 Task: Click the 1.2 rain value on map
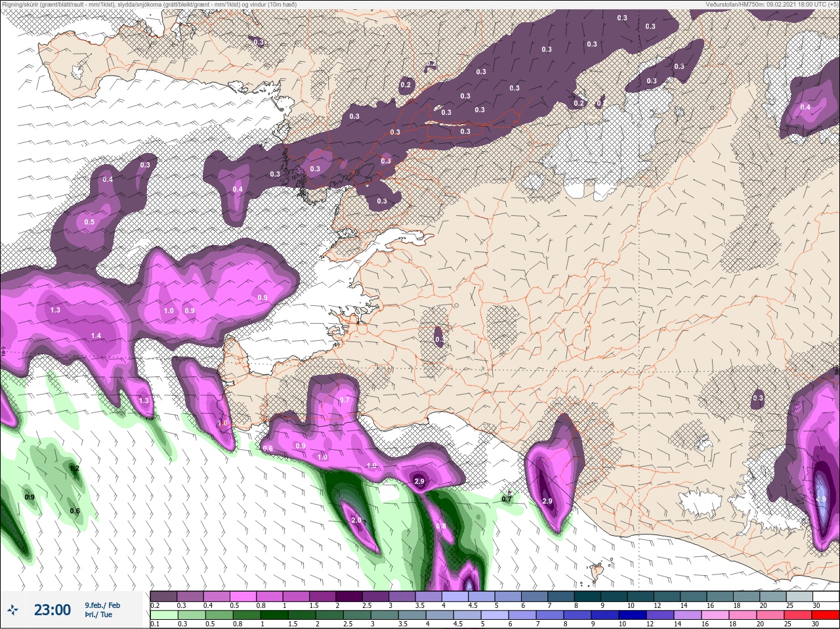74,468
